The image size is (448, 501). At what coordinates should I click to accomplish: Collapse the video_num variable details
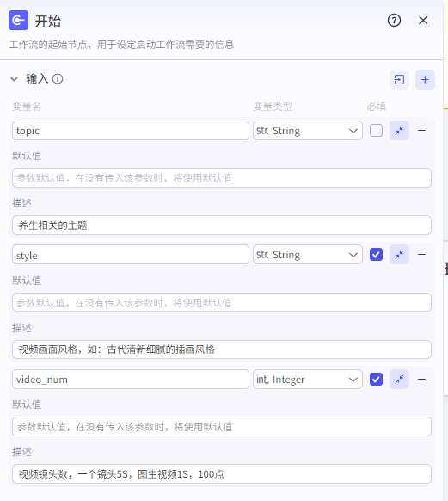(399, 380)
